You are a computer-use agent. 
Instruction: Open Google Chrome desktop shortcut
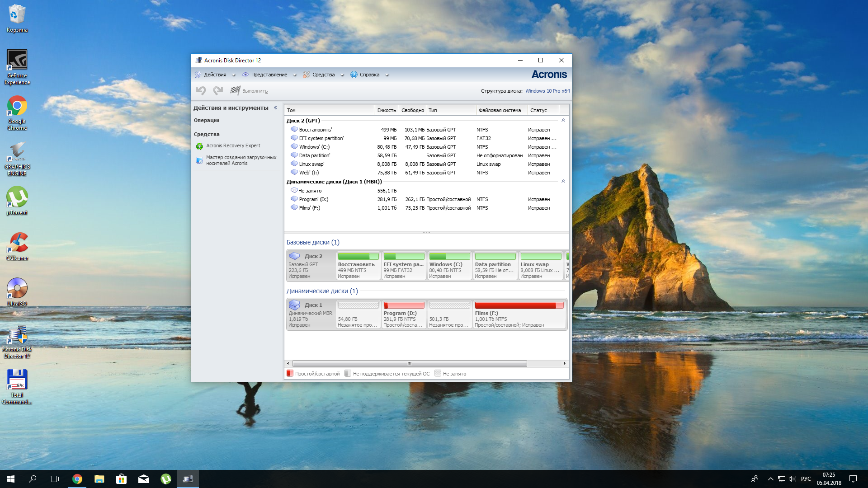[17, 113]
